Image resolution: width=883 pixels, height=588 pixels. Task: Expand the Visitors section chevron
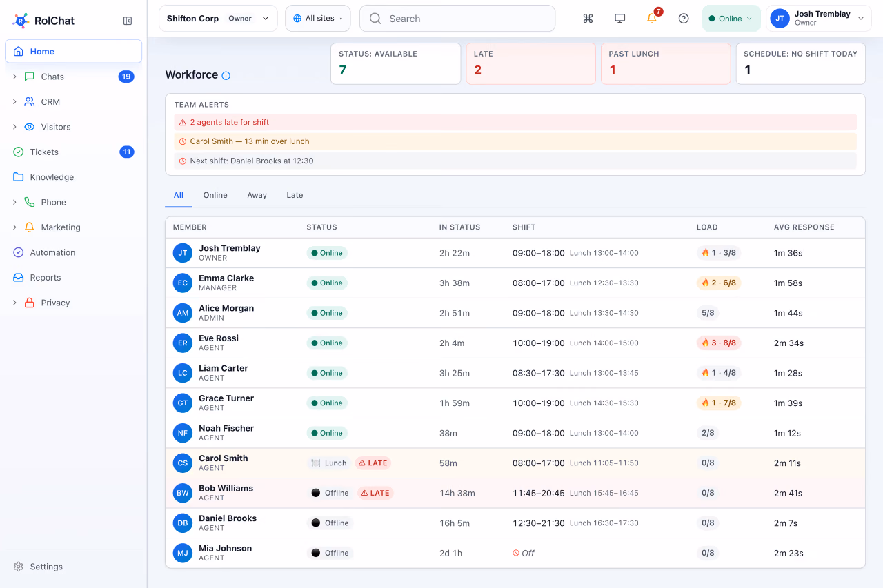click(14, 127)
